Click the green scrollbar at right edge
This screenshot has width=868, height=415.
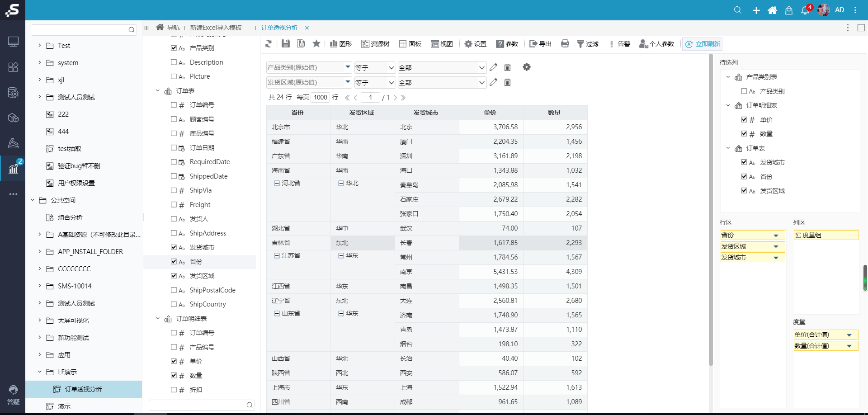[865, 278]
